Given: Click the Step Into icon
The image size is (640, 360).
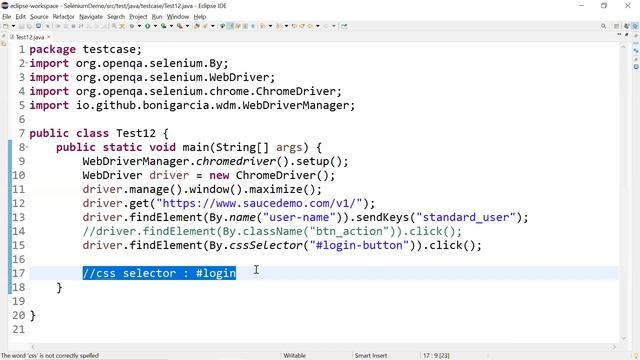Looking at the screenshot, I should (x=89, y=26).
